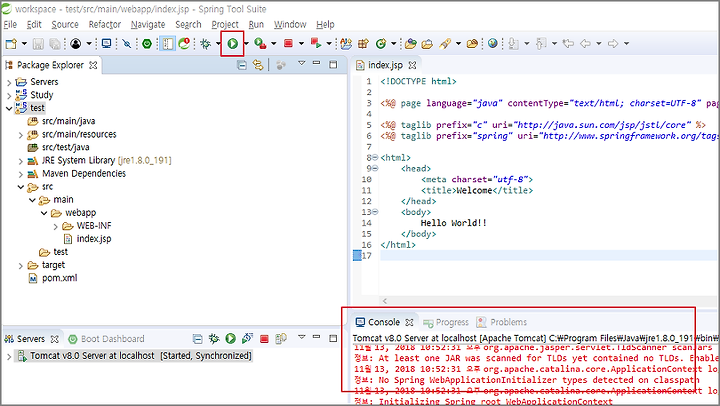Image resolution: width=720 pixels, height=406 pixels.
Task: Collapse the test project node
Action: click(x=9, y=109)
